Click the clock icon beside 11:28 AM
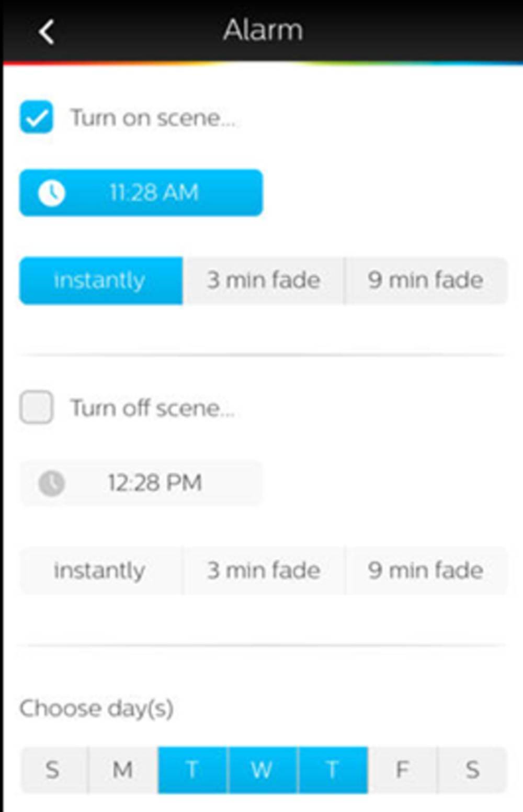This screenshot has width=523, height=812. tap(51, 193)
